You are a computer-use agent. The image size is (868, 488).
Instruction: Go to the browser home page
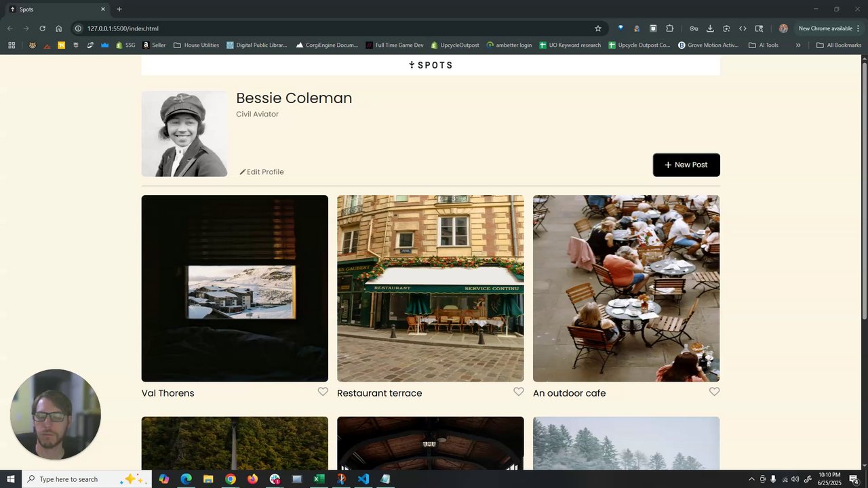click(59, 28)
